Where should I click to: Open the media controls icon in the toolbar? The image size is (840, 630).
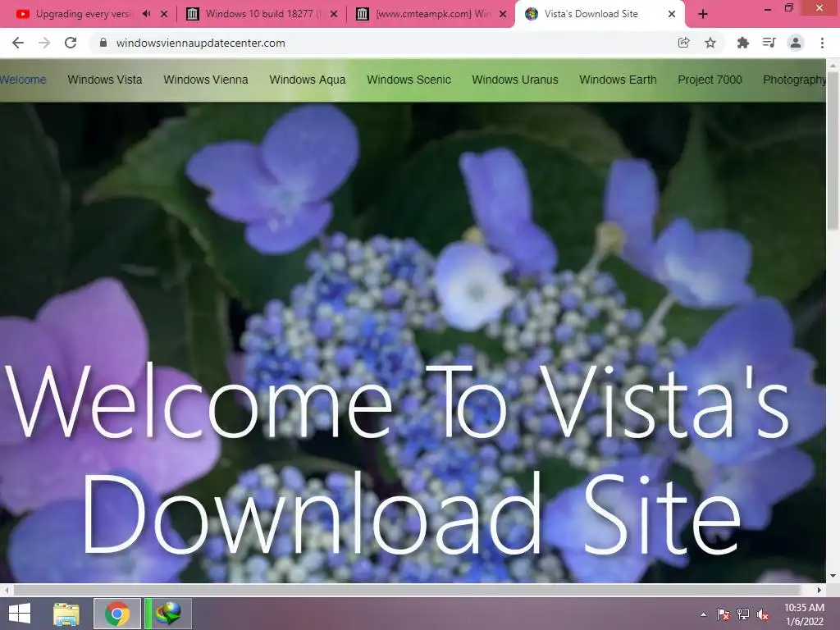[769, 43]
